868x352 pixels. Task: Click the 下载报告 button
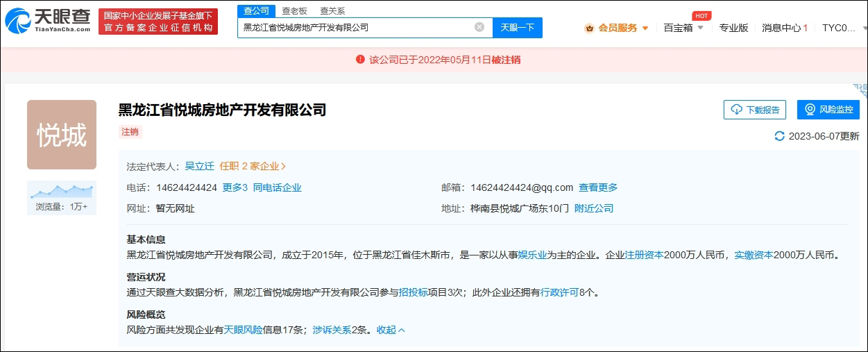[x=755, y=110]
